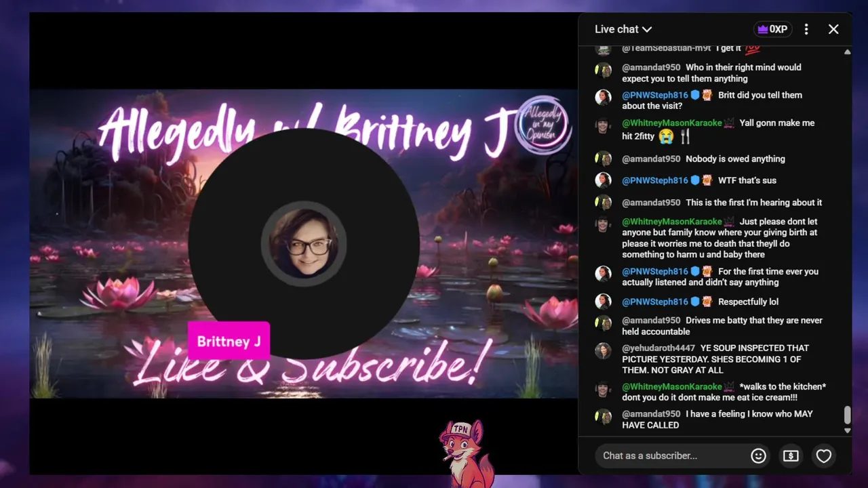The width and height of the screenshot is (868, 488).
Task: Click moderator shield badge on 'WTF that's sus'
Action: coord(695,180)
